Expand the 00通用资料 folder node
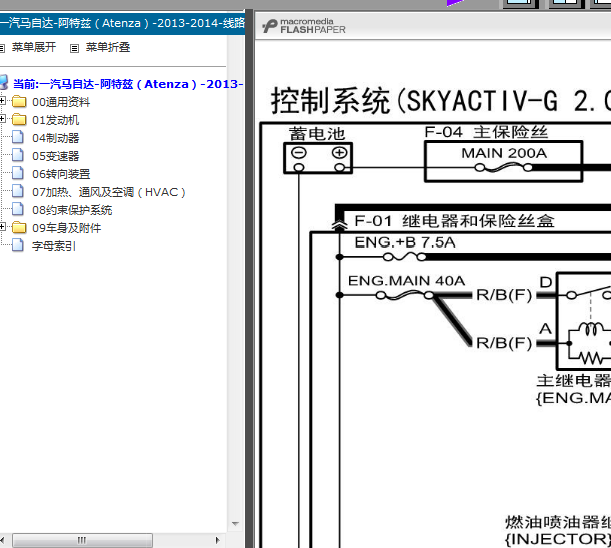Screen dimensions: 611x548 click(2, 101)
